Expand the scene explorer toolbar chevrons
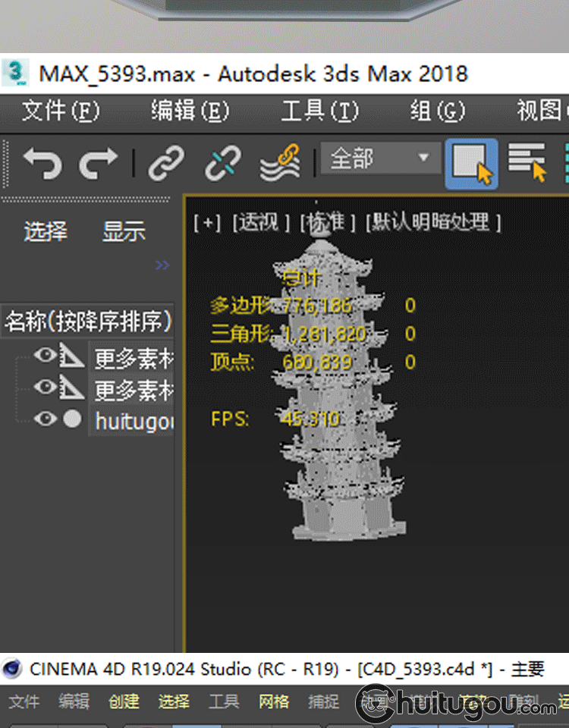The width and height of the screenshot is (569, 728). pyautogui.click(x=162, y=265)
